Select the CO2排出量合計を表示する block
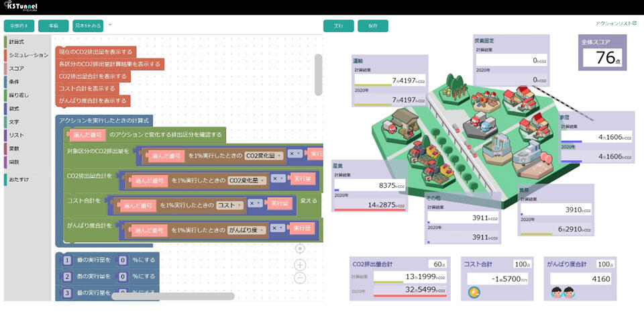Viewport: 644px width, 314px height. pyautogui.click(x=93, y=76)
